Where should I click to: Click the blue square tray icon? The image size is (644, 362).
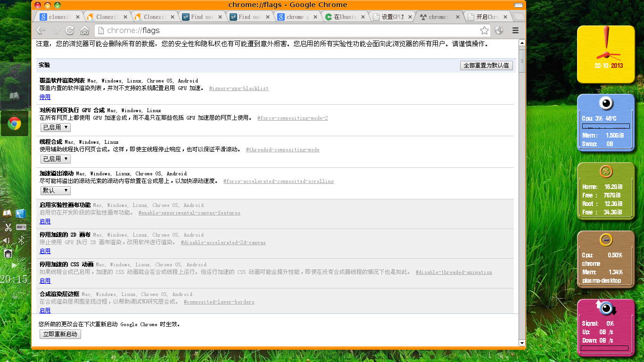(20, 214)
